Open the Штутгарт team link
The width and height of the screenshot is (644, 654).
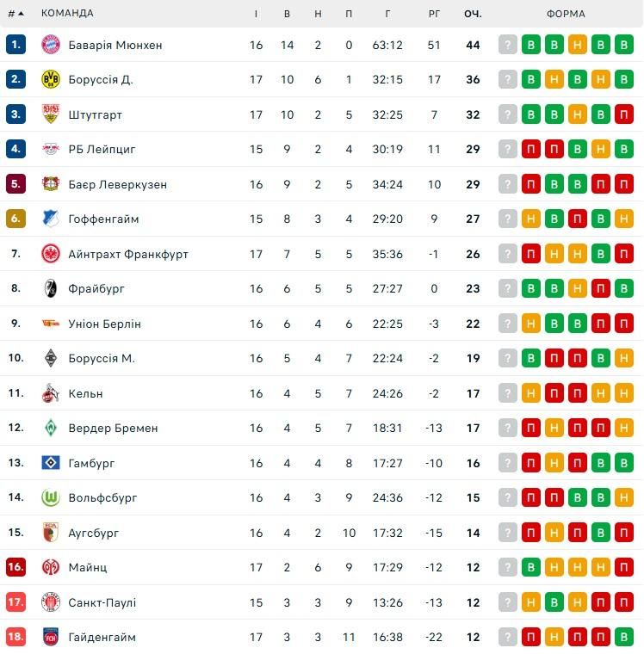[96, 114]
